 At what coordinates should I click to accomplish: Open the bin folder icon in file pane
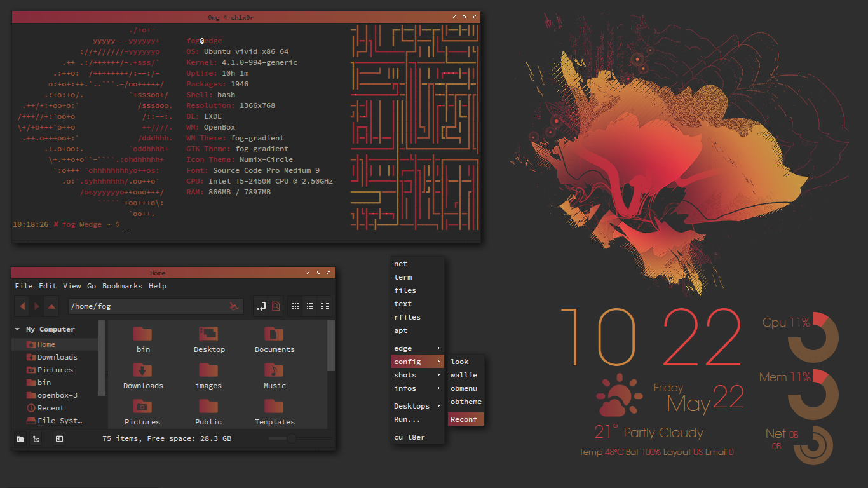click(143, 334)
